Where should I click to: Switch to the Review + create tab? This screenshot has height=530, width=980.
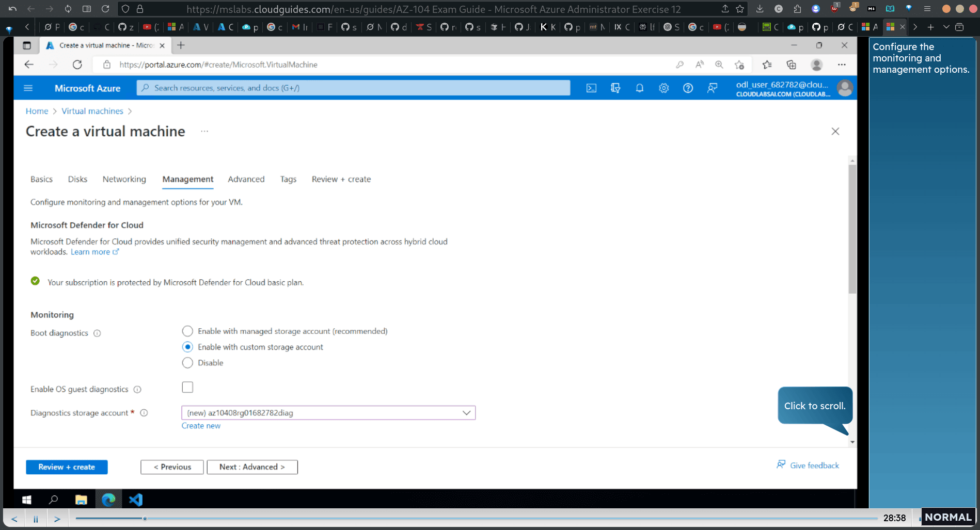341,179
